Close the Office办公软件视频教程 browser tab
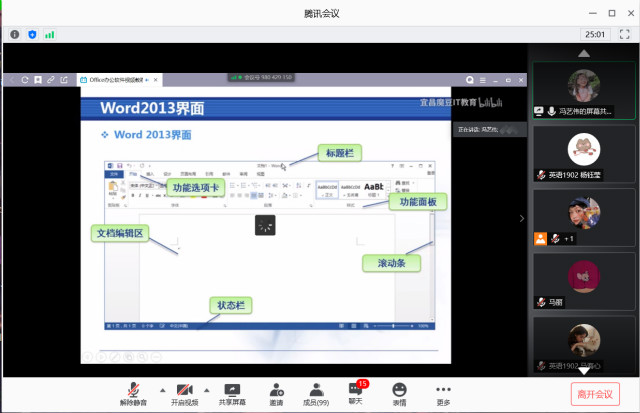Viewport: 640px width, 413px height. click(156, 80)
